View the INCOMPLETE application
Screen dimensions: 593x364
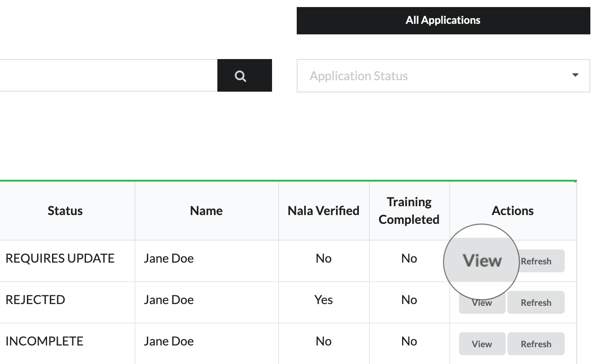click(x=482, y=344)
